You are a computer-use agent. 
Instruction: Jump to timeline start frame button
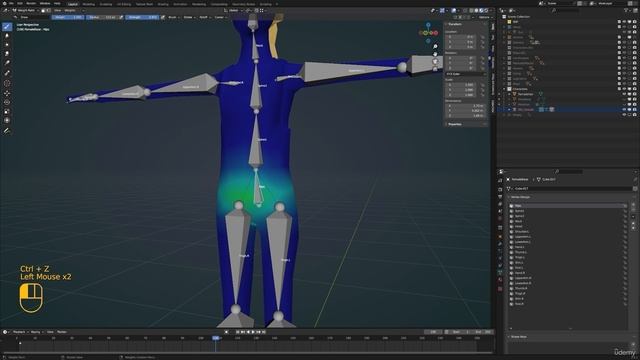[x=238, y=332]
